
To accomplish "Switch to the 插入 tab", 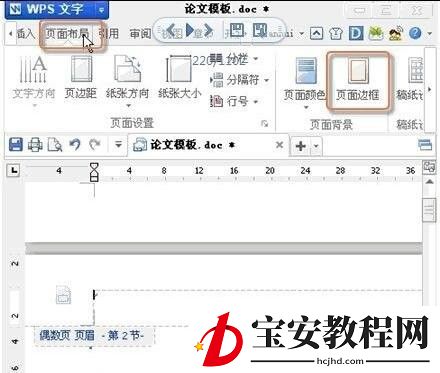I will click(x=25, y=33).
